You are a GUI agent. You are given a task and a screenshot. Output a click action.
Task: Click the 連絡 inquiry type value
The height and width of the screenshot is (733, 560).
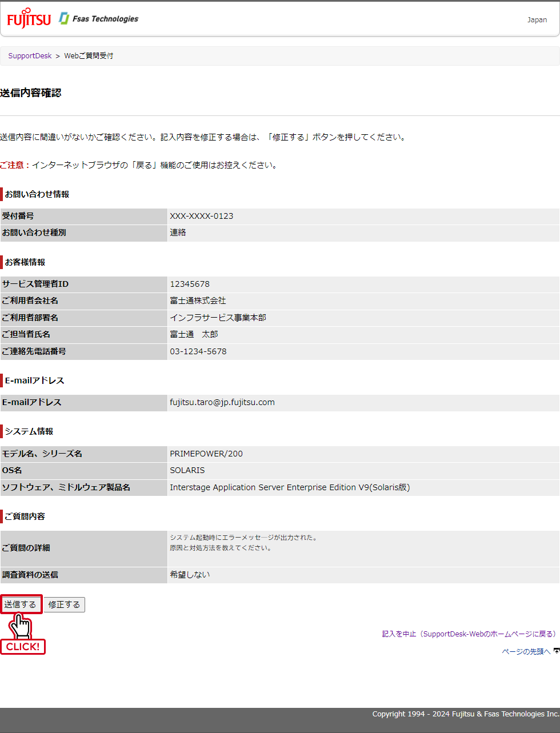click(178, 233)
